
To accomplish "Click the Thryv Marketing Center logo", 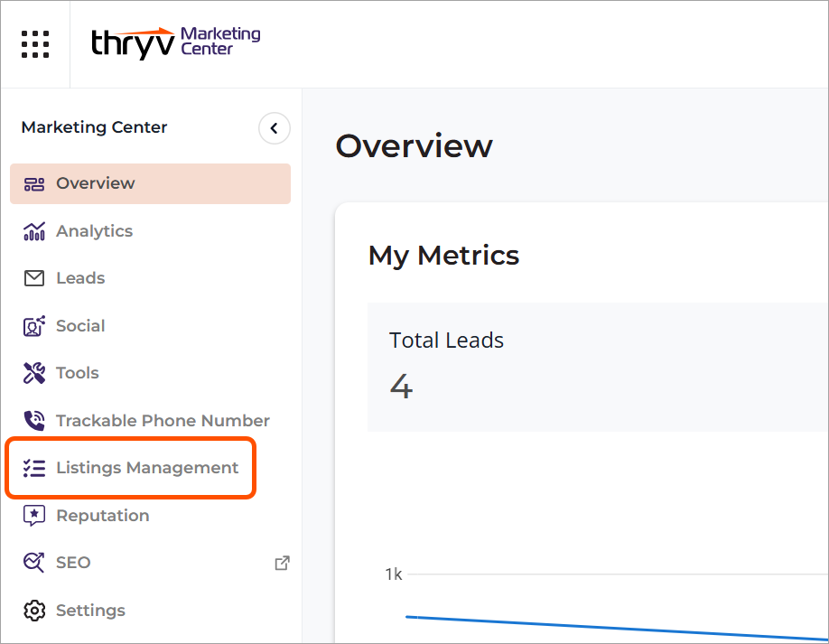I will 175,42.
